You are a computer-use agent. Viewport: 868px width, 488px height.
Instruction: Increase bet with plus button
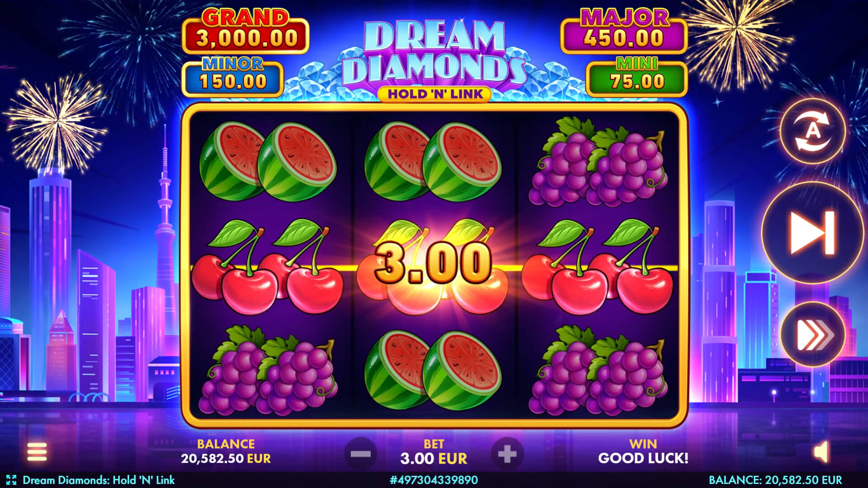point(507,454)
